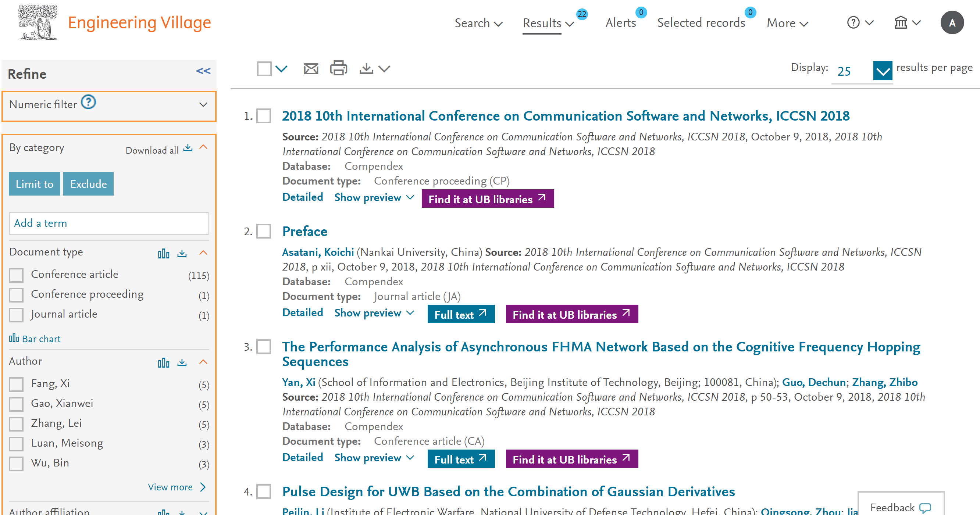This screenshot has height=515, width=980.
Task: Open the Search menu
Action: coord(478,23)
